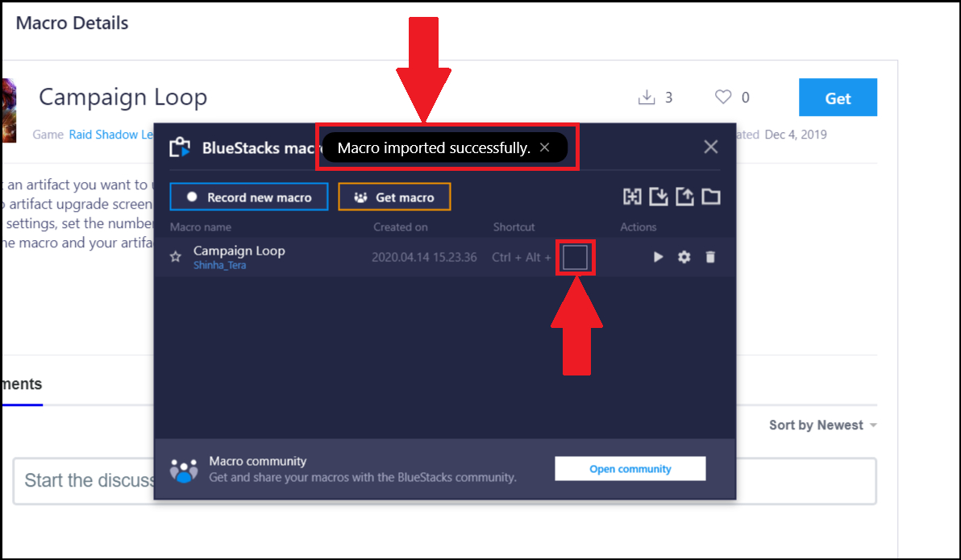Click the Actions column header
This screenshot has height=560, width=961.
click(x=638, y=227)
